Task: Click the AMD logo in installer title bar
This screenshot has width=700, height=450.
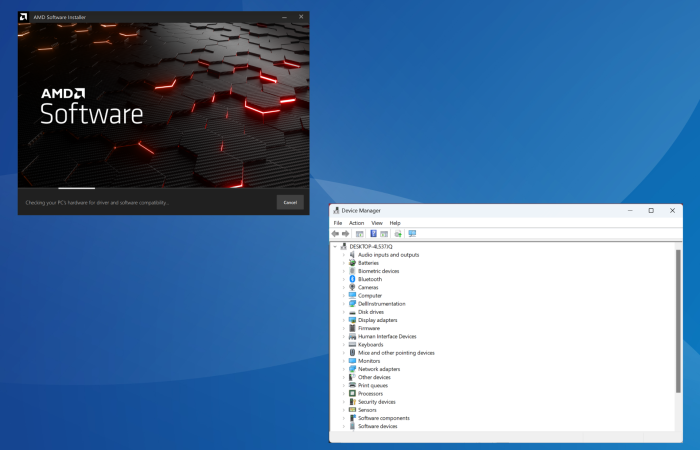Action: point(23,17)
